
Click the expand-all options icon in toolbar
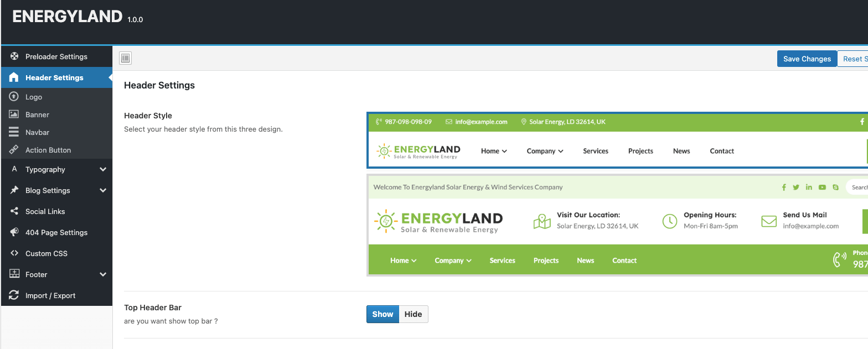tap(126, 58)
